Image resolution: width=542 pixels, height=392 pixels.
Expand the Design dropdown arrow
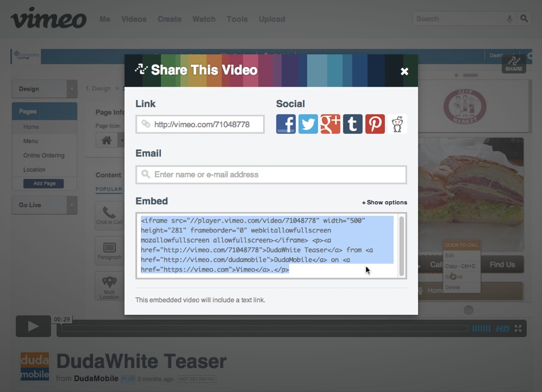(x=72, y=89)
